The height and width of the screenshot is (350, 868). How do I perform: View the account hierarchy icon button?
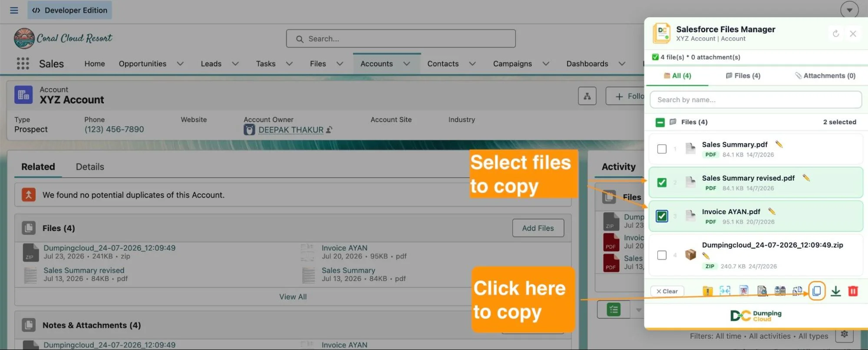[x=587, y=96]
